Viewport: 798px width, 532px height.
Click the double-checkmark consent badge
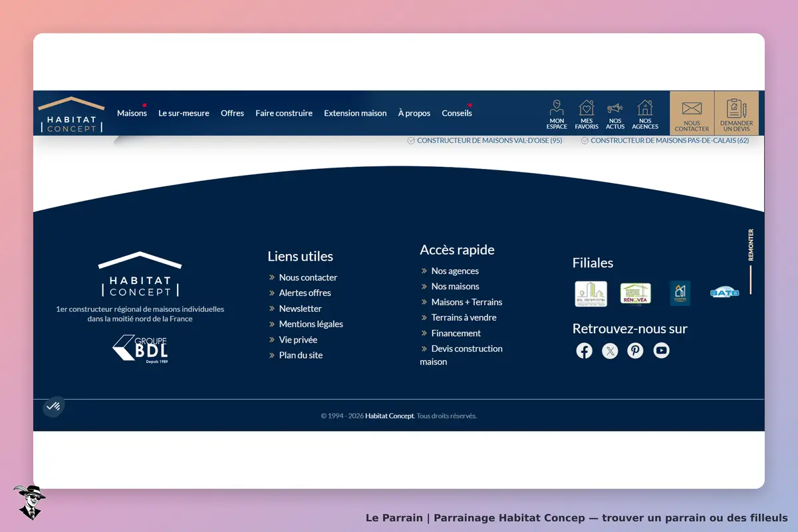point(53,406)
